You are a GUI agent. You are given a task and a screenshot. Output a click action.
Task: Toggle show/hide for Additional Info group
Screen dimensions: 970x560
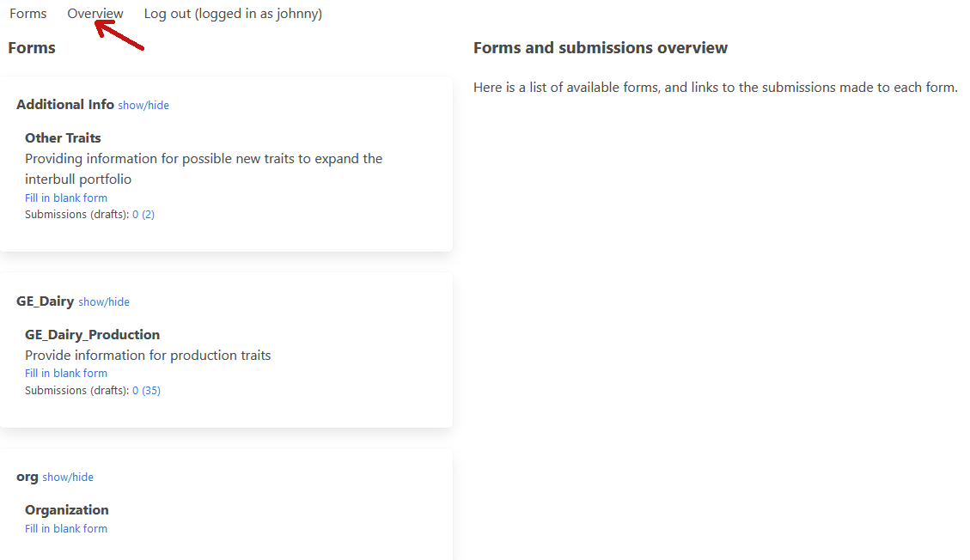coord(143,106)
